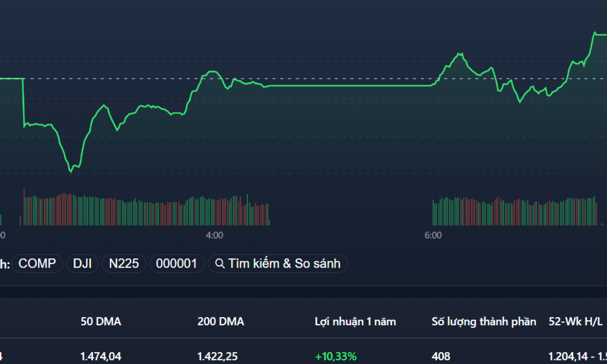Click the 4:00 time axis label

pos(214,235)
